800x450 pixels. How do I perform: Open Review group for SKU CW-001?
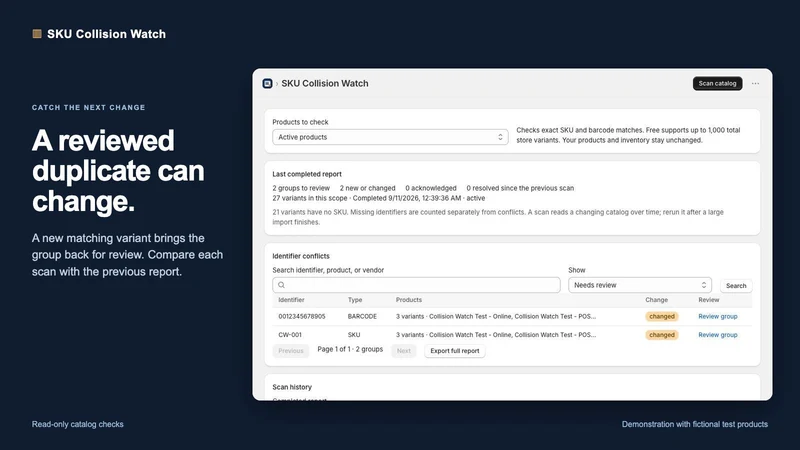717,335
